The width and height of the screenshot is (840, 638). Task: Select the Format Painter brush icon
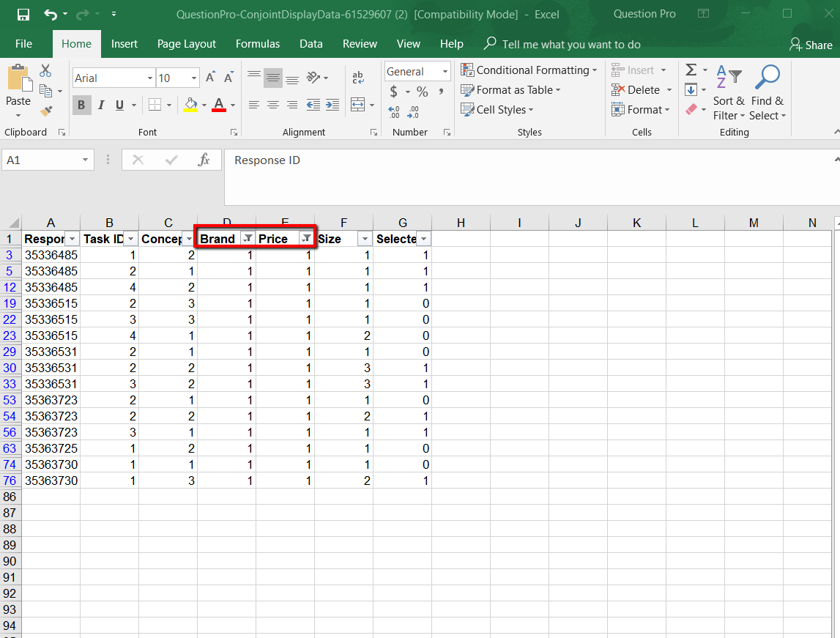tap(46, 111)
